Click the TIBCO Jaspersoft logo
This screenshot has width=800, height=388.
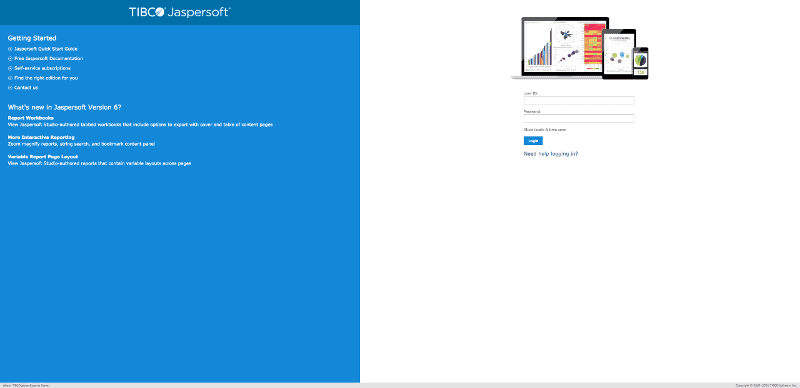point(180,12)
